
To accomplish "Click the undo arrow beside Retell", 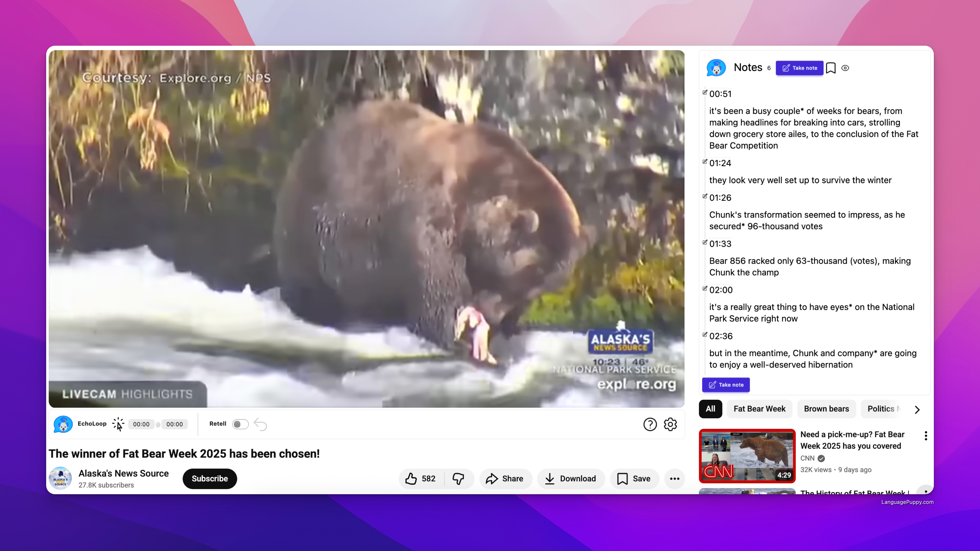I will 261,424.
